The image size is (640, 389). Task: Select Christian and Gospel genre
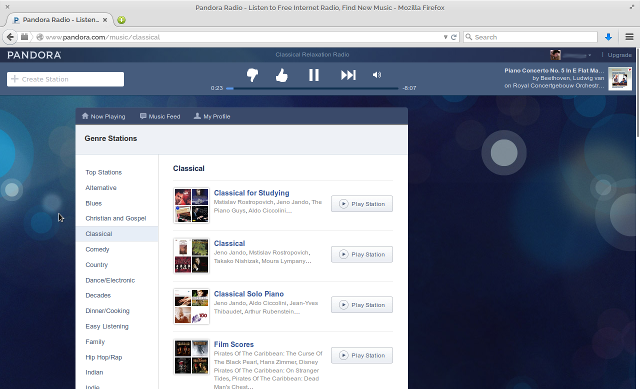tap(116, 218)
